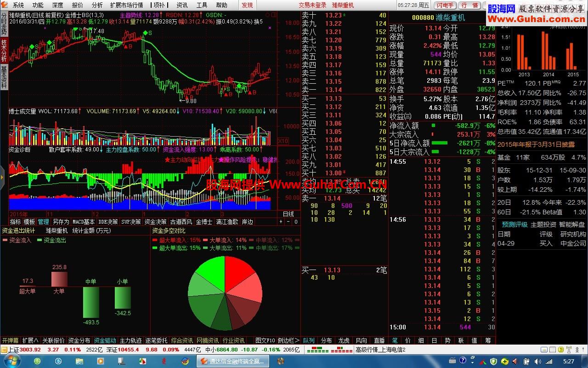Click the 预测评级 tab

point(514,224)
